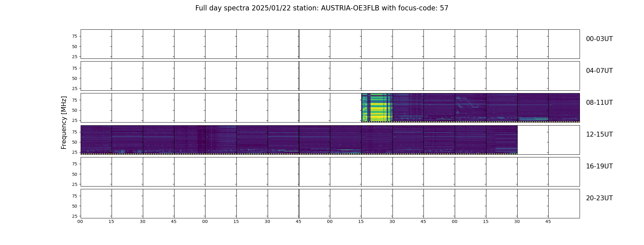Click the 75 tick of the 00-03UT row
The width and height of the screenshot is (644, 245).
pos(75,36)
